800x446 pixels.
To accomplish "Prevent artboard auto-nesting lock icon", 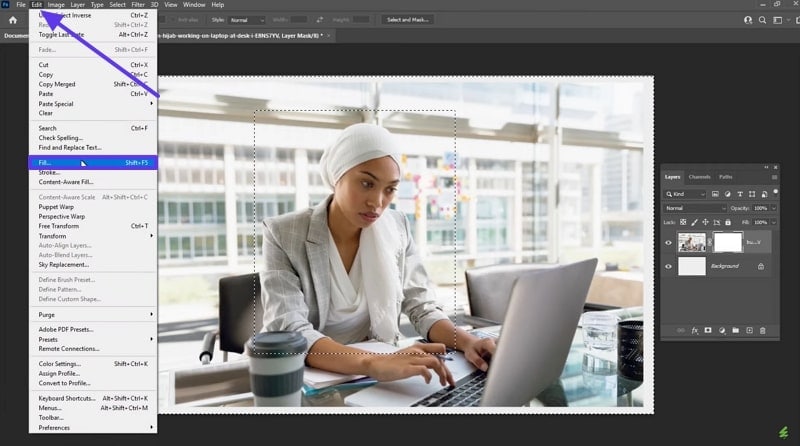I will pyautogui.click(x=717, y=222).
